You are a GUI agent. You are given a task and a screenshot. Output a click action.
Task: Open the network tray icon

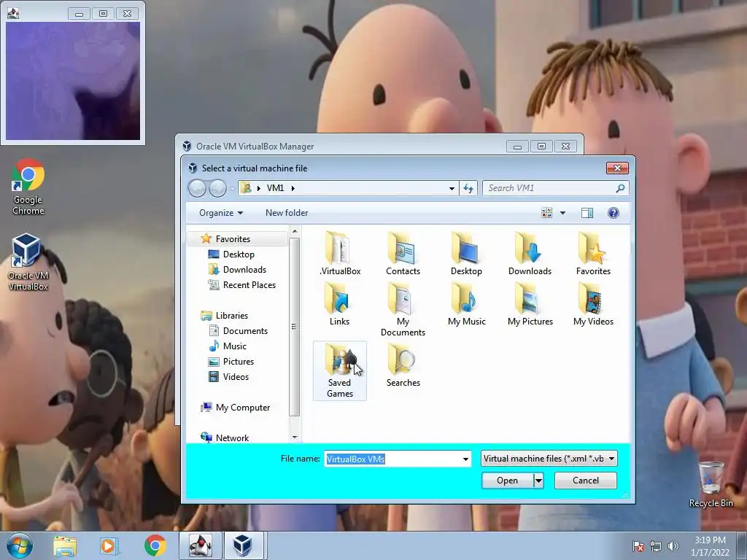pos(656,546)
